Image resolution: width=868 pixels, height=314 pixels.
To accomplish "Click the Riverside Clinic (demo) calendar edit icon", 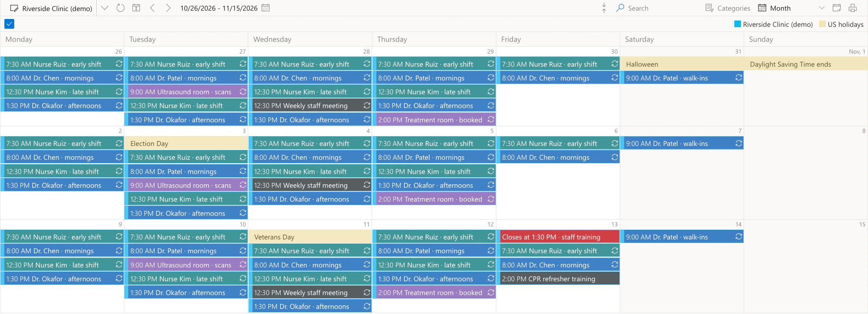I will point(14,8).
